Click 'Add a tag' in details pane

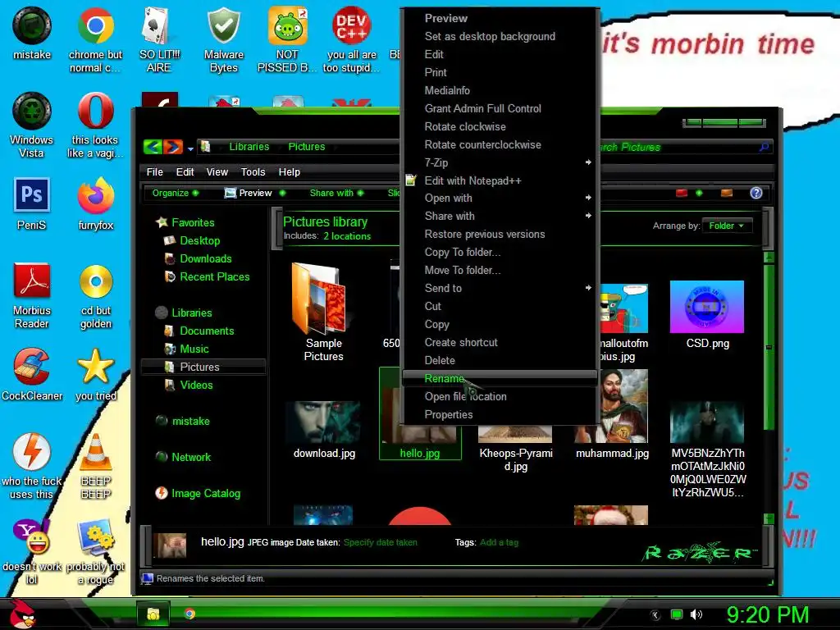click(500, 542)
